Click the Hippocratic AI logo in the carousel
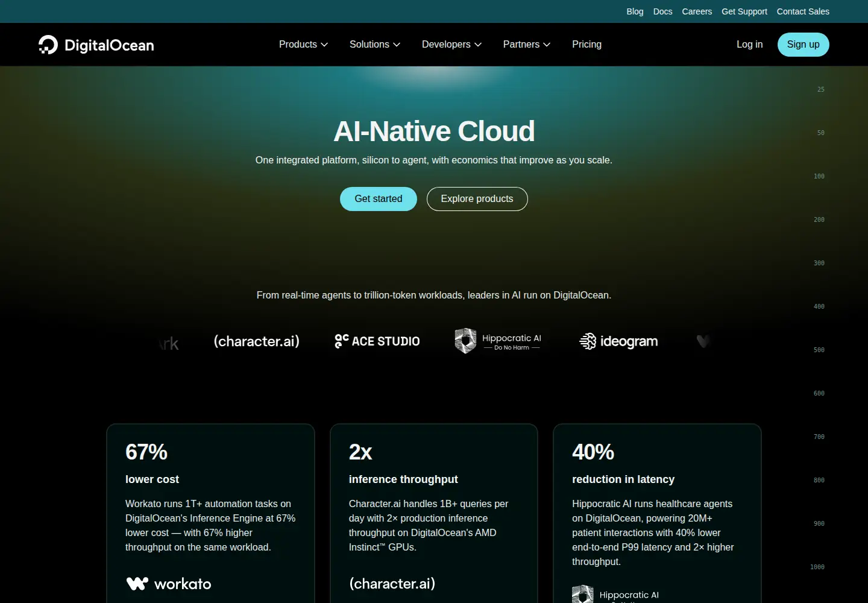Screen dimensions: 868x603 point(498,341)
